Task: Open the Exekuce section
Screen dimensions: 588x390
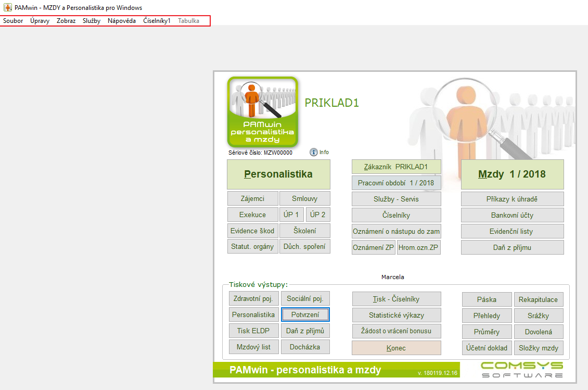Action: 253,215
